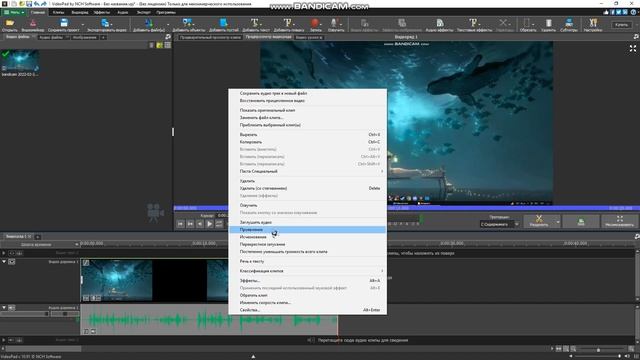The width and height of the screenshot is (640, 360).
Task: Open the Twitter share icon
Action: 618,12
